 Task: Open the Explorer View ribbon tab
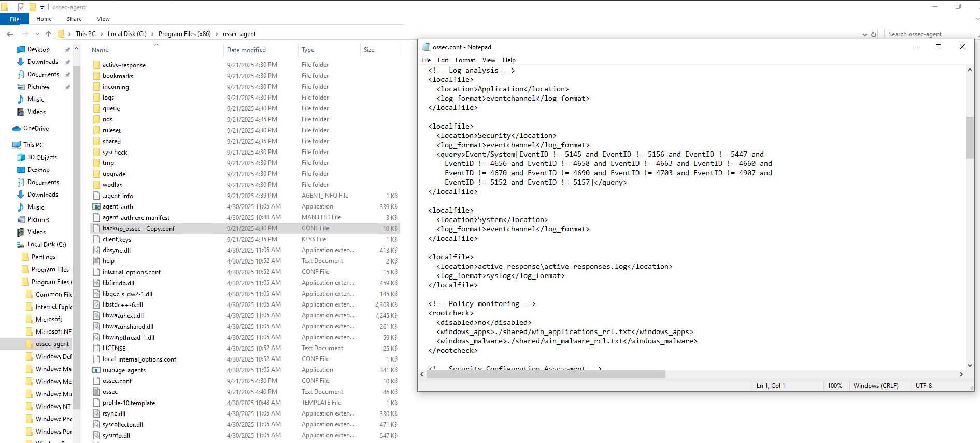[x=103, y=19]
